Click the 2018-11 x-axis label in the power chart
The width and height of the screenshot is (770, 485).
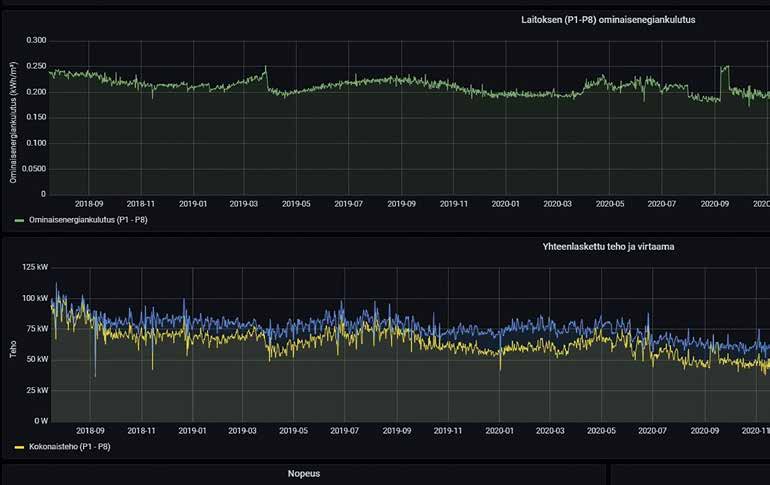tap(141, 431)
